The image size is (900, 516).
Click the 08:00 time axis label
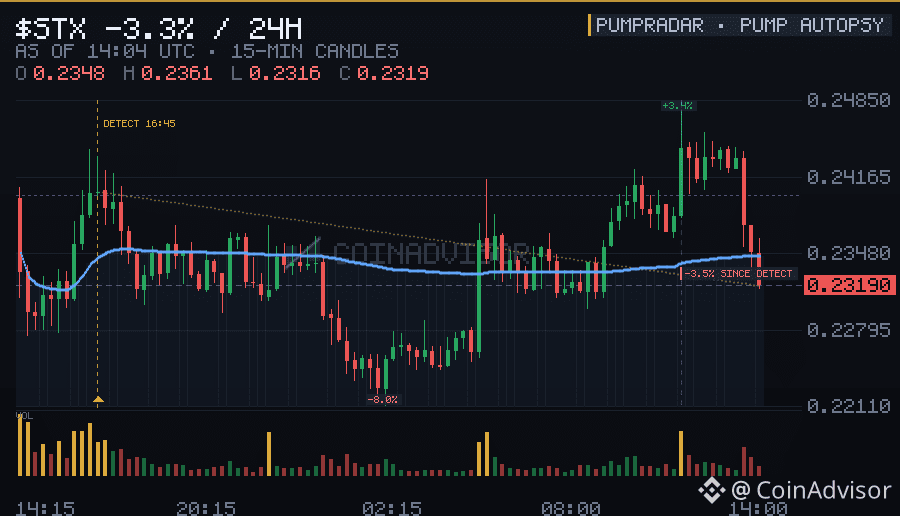tap(571, 509)
